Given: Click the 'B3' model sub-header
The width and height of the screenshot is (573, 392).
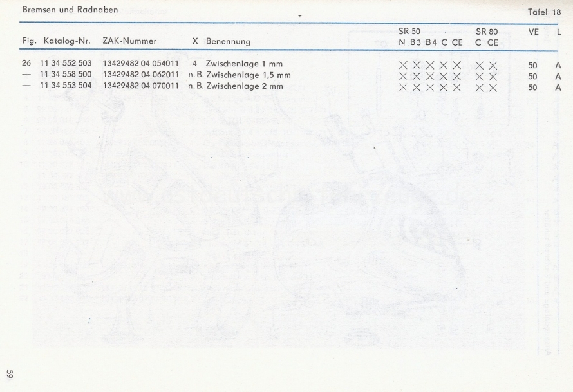Looking at the screenshot, I should tap(415, 42).
